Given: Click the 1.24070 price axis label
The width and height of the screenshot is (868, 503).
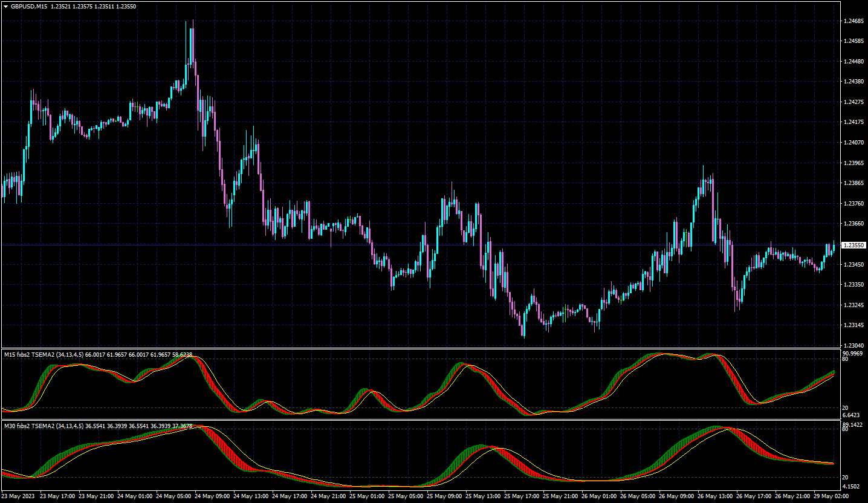Looking at the screenshot, I should [x=853, y=143].
